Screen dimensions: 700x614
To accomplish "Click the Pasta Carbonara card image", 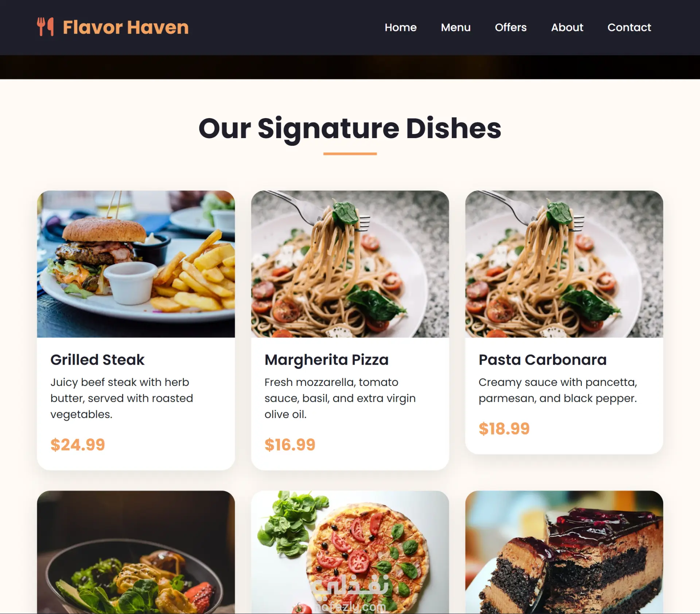I will coord(564,264).
